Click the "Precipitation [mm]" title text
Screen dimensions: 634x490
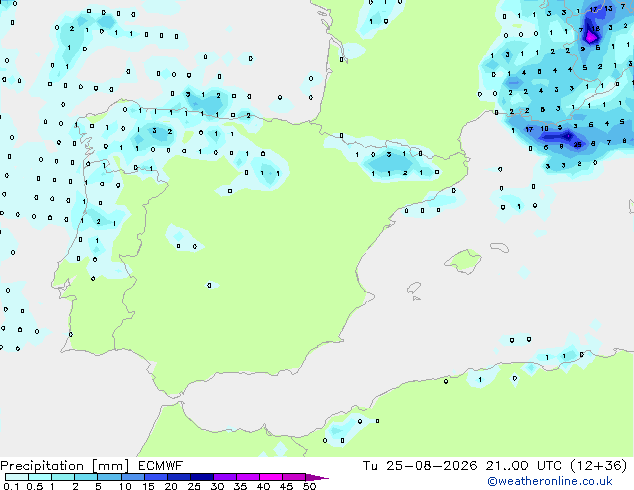(65, 466)
